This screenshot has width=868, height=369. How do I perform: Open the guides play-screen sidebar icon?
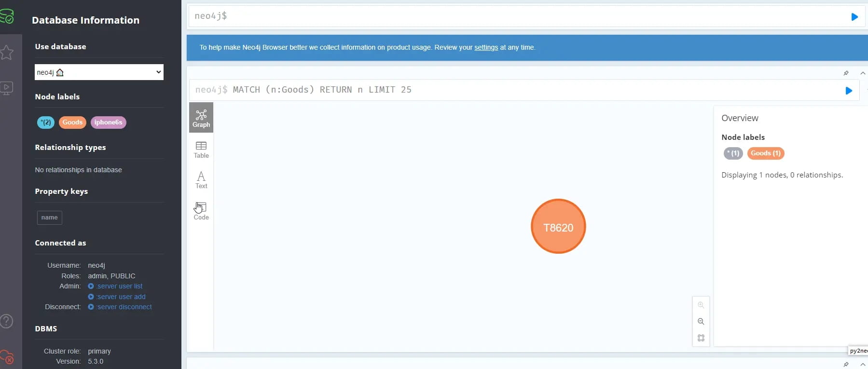pos(7,88)
